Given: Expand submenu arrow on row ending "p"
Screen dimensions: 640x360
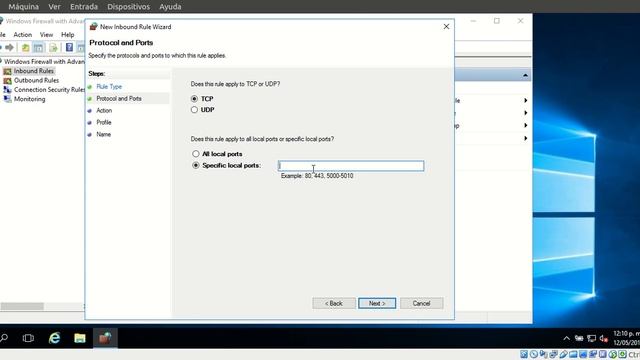Looking at the screenshot, I should (526, 125).
